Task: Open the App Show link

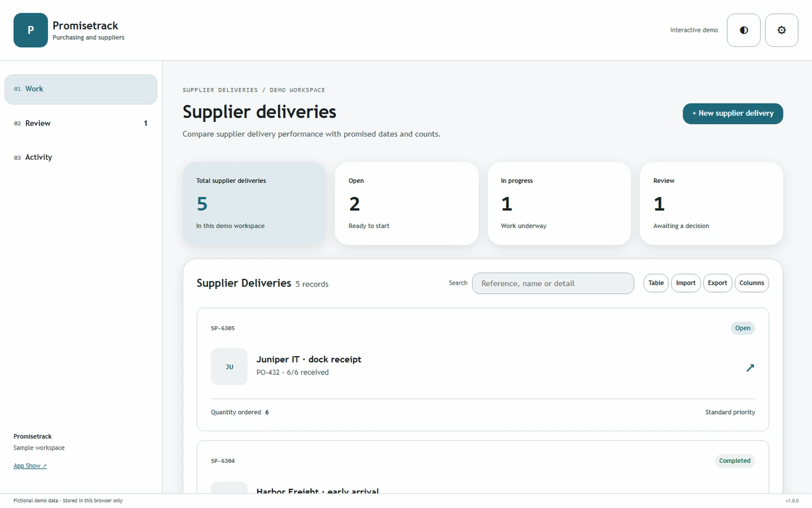Action: [30, 466]
